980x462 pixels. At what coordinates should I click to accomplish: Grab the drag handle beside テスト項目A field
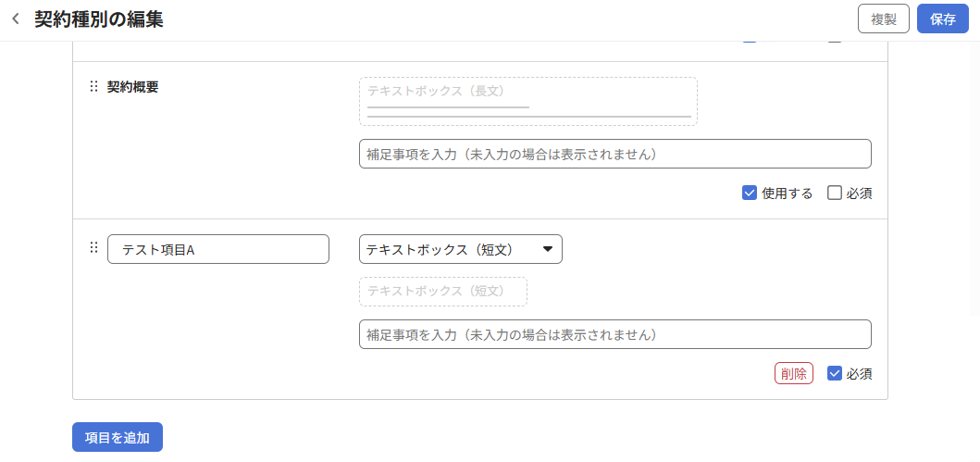click(x=93, y=247)
